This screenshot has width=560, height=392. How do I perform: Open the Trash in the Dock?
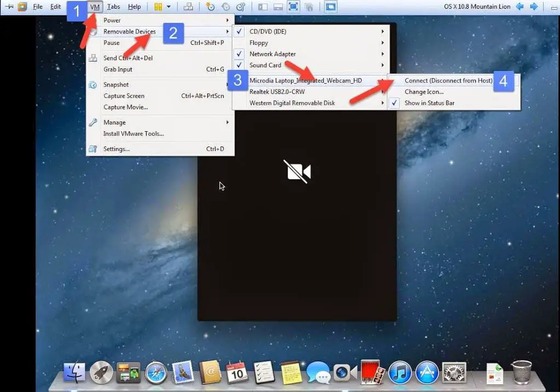click(x=522, y=372)
